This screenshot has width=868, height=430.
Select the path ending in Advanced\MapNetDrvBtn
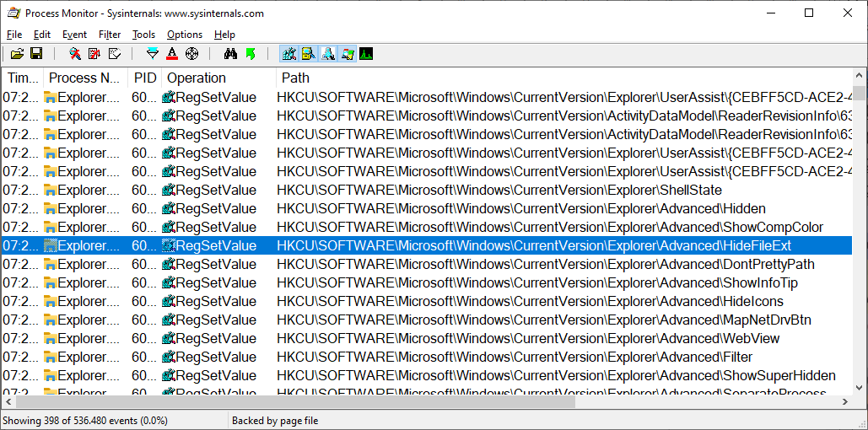click(544, 320)
